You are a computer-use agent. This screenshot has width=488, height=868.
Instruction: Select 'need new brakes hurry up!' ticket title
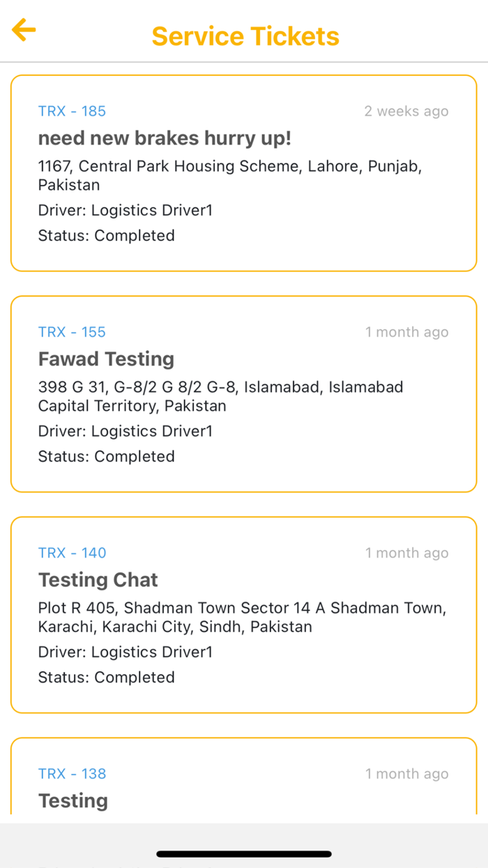pos(165,138)
